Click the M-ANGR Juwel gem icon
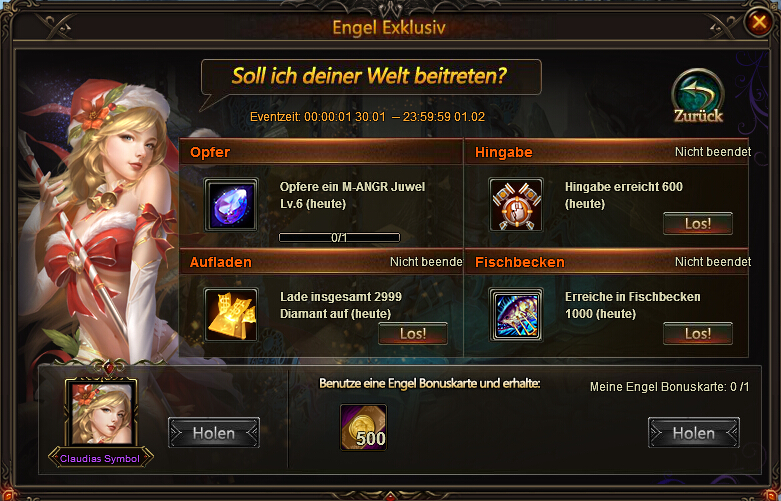 point(231,205)
